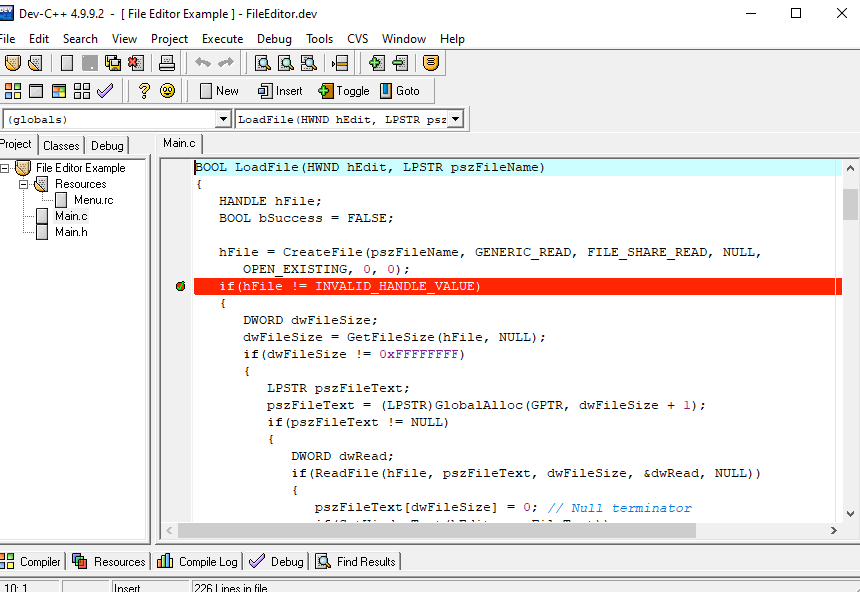Click the editor horizontal scrollbar right arrow
This screenshot has height=592, width=860.
coord(834,531)
